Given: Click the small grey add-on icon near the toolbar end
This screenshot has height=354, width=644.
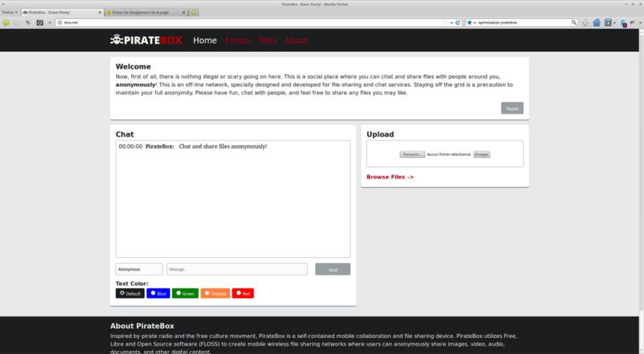Looking at the screenshot, I should [x=632, y=22].
